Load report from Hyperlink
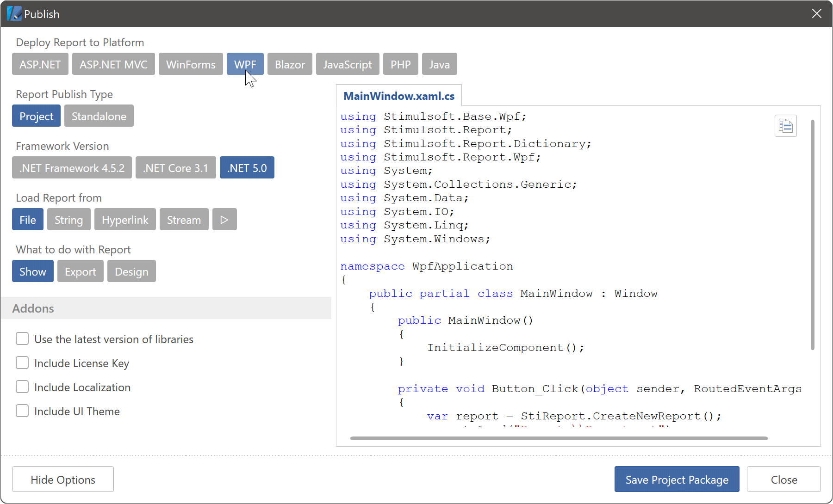Viewport: 833px width, 504px height. point(125,220)
